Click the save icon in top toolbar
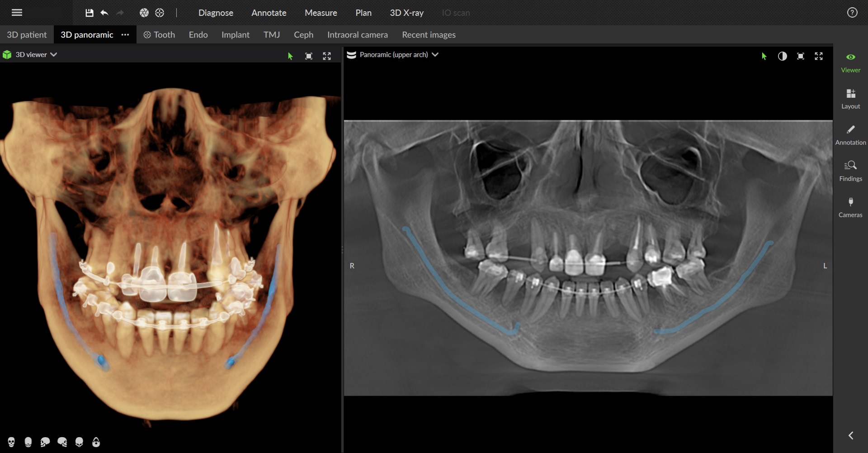This screenshot has width=868, height=453. [89, 13]
